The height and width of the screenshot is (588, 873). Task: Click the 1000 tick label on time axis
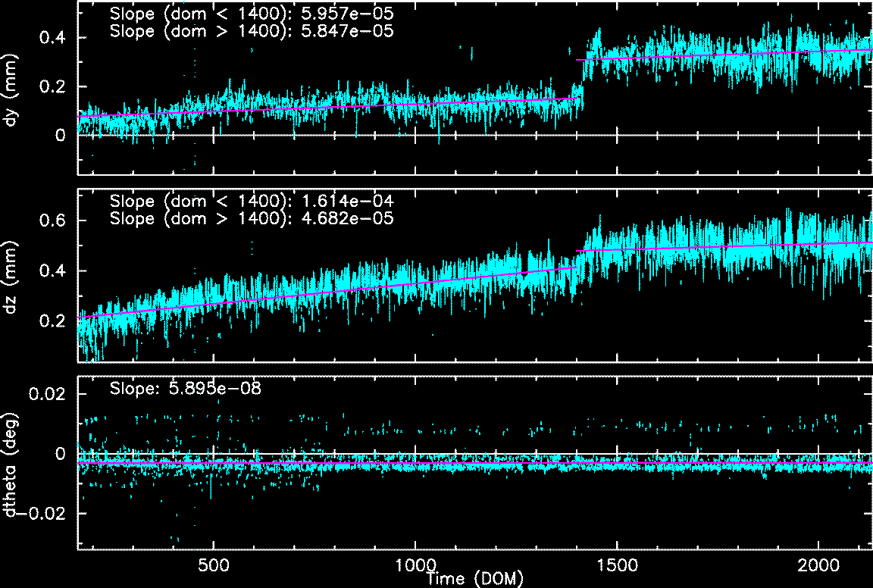(416, 566)
